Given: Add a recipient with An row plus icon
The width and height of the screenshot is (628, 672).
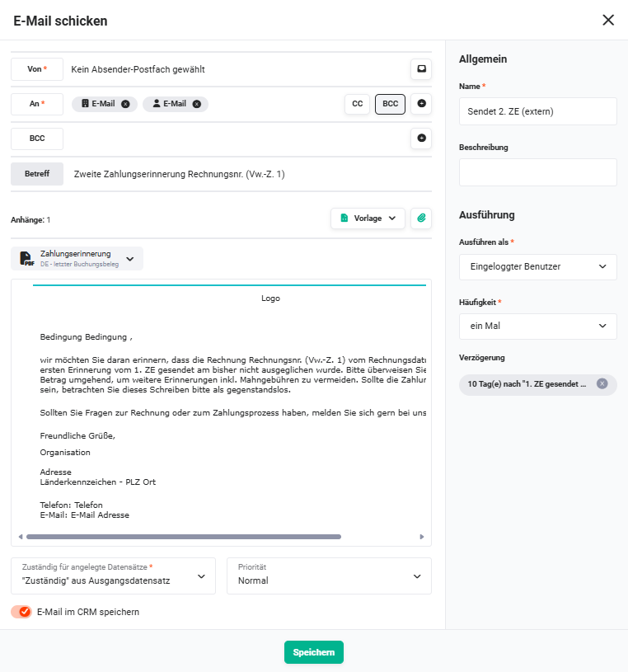Looking at the screenshot, I should click(x=421, y=104).
